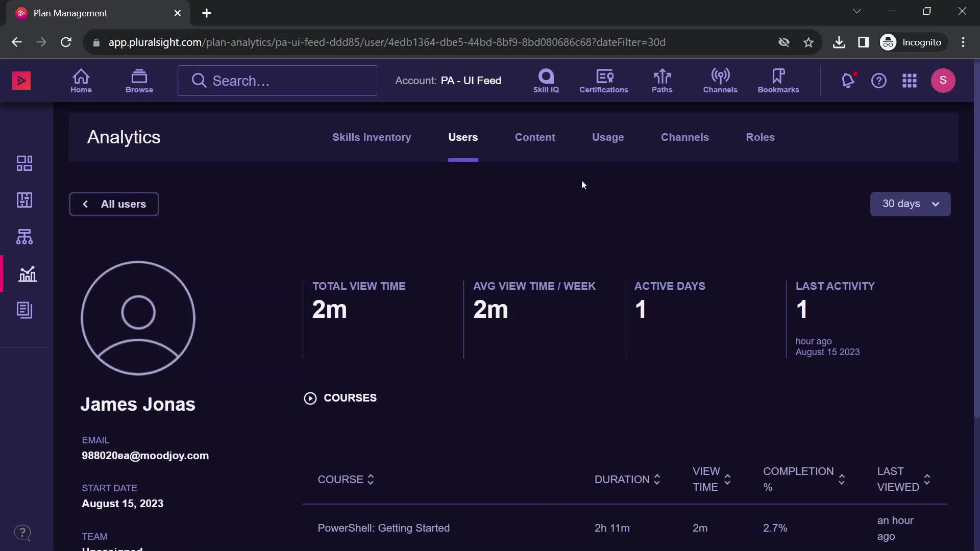Open the Roles tab
The width and height of the screenshot is (980, 551).
tap(761, 137)
